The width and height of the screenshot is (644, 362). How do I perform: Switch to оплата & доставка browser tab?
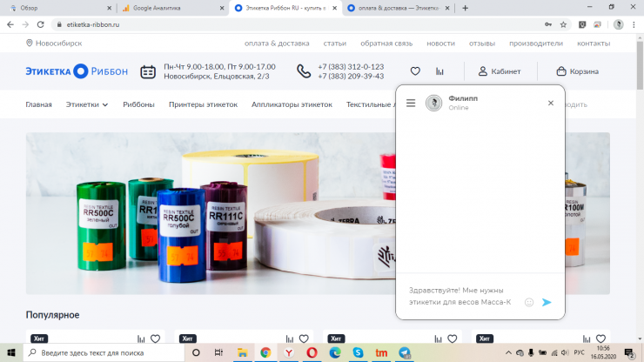pos(399,8)
